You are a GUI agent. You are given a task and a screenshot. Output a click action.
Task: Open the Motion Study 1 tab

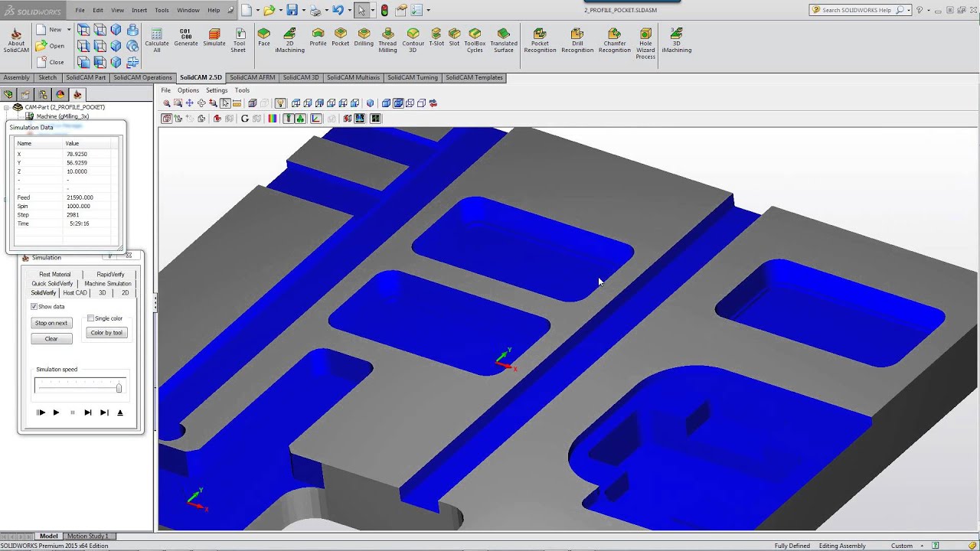[88, 536]
